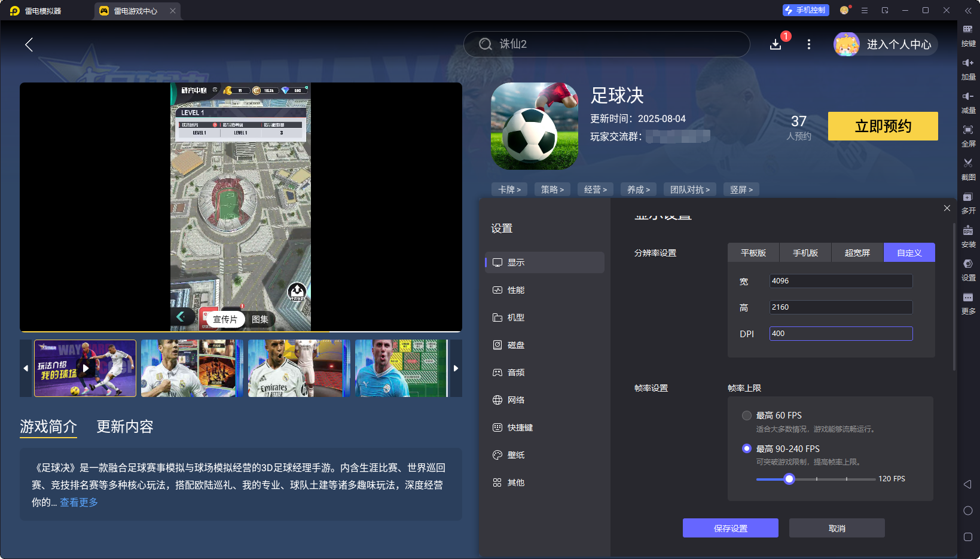The image size is (980, 559).
Task: Open emulator settings (设置) gear in sidebar
Action: (x=968, y=264)
